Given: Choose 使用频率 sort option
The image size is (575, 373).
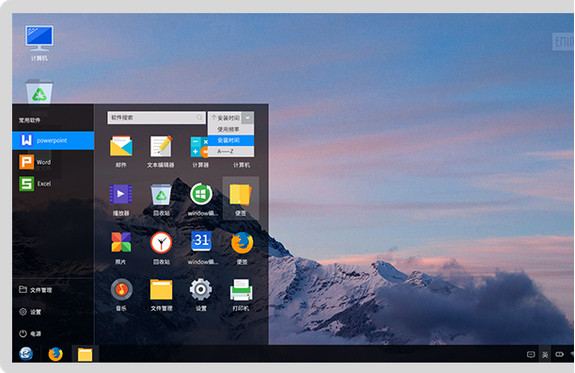Looking at the screenshot, I should click(231, 129).
